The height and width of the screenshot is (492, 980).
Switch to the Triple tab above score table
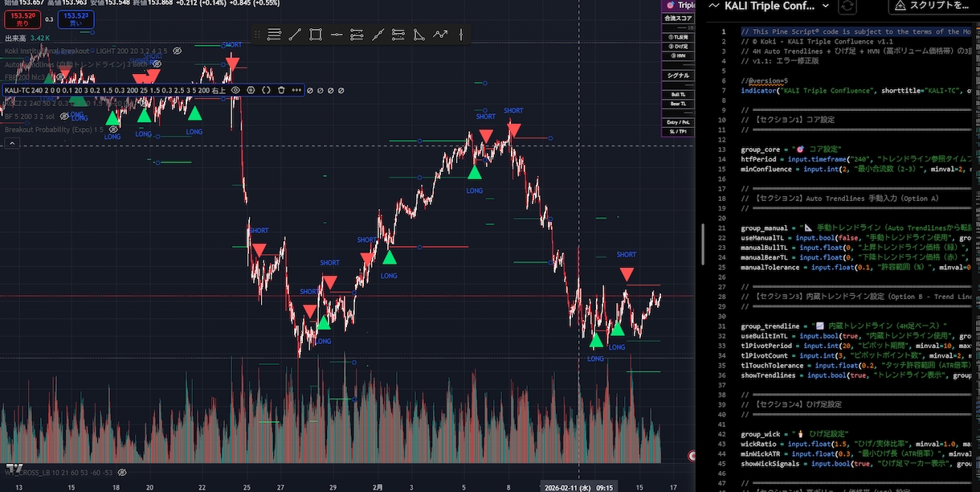click(x=679, y=5)
